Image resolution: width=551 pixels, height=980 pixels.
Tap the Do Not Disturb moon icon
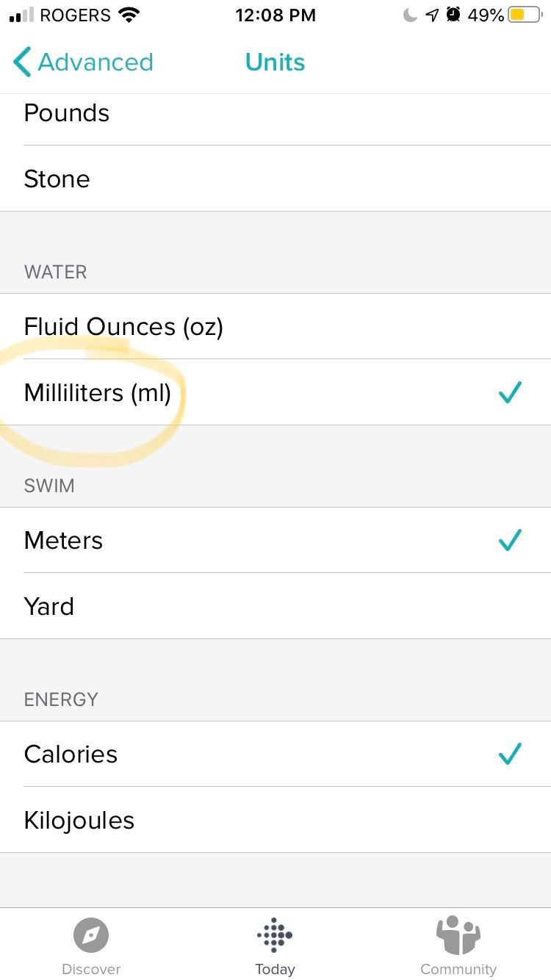tap(410, 15)
